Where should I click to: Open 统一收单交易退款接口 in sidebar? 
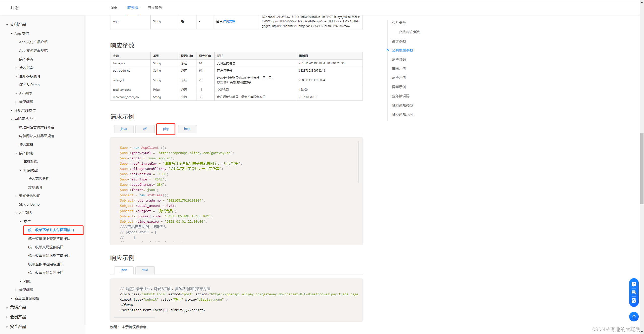pyautogui.click(x=46, y=247)
